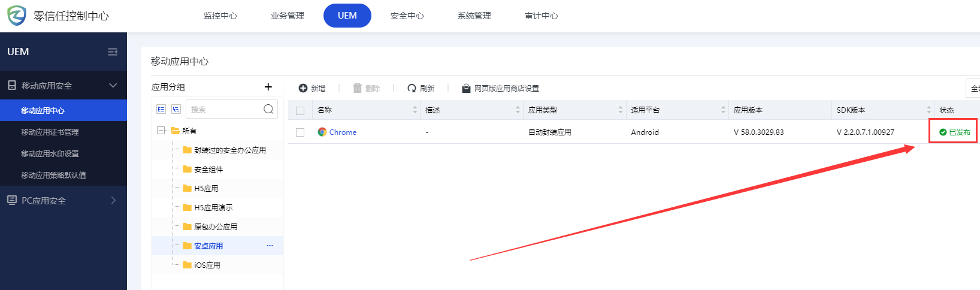The image size is (980, 290).
Task: Open the 监控中心 top tab
Action: [x=220, y=16]
